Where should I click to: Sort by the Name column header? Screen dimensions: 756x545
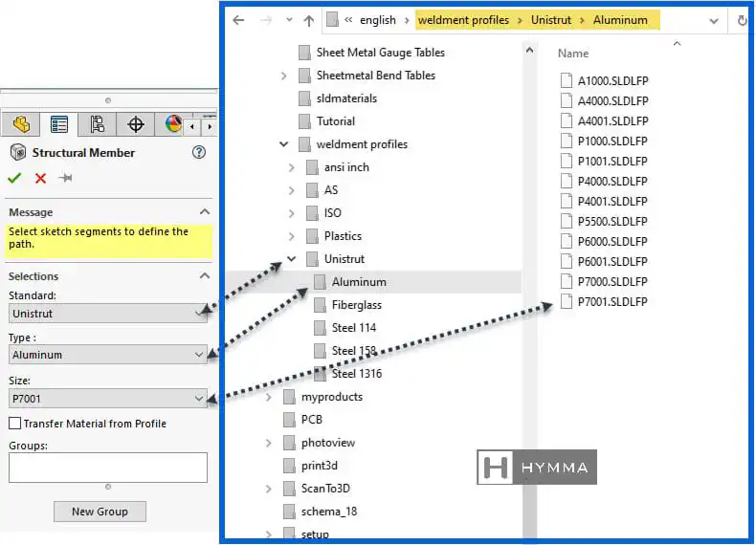(x=573, y=54)
